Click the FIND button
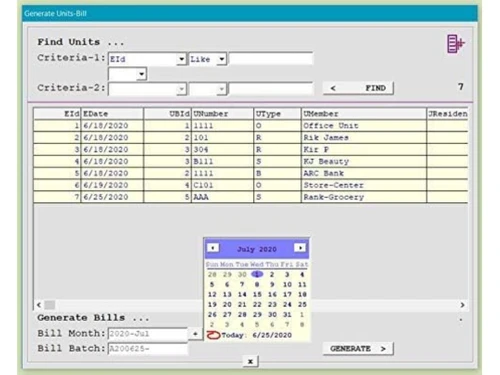This screenshot has height=375, width=500. [x=358, y=88]
